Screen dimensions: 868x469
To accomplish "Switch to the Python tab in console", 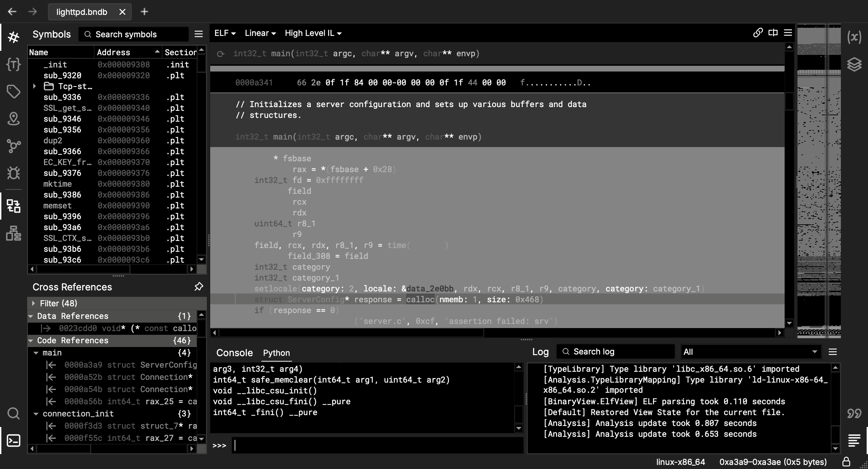I will tap(277, 352).
